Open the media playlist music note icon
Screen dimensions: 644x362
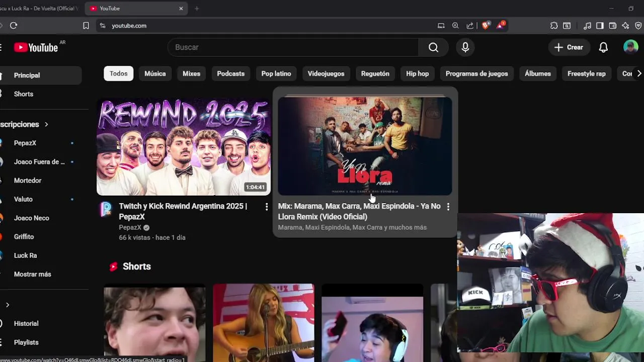587,26
